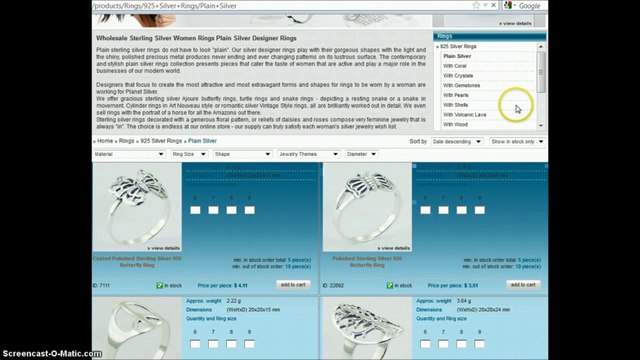The height and width of the screenshot is (360, 640).
Task: Open butterfly ring ID 7111 thumbnail
Action: 137,207
